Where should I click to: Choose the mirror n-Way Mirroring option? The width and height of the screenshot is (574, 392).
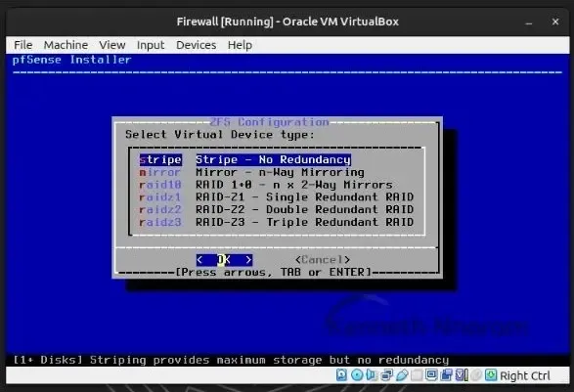click(251, 172)
